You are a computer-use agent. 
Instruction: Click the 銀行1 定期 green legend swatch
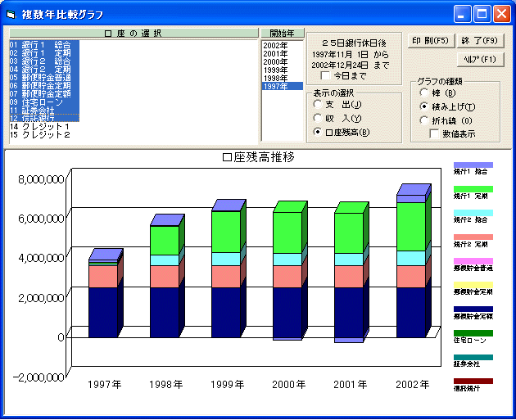click(473, 189)
